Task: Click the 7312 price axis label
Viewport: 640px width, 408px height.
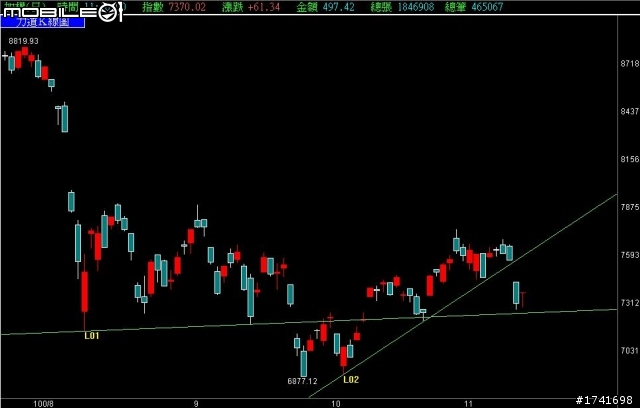Action: [630, 303]
